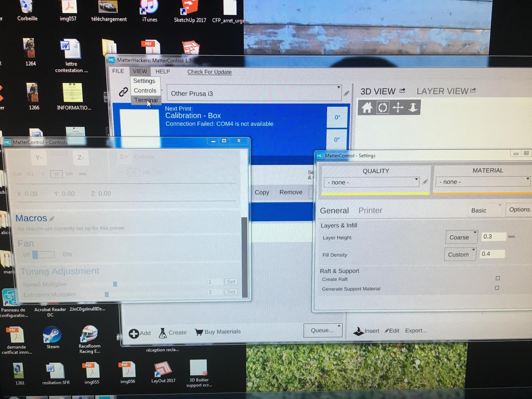The height and width of the screenshot is (399, 532).
Task: Click the home view icon in 3D view
Action: coord(367,107)
